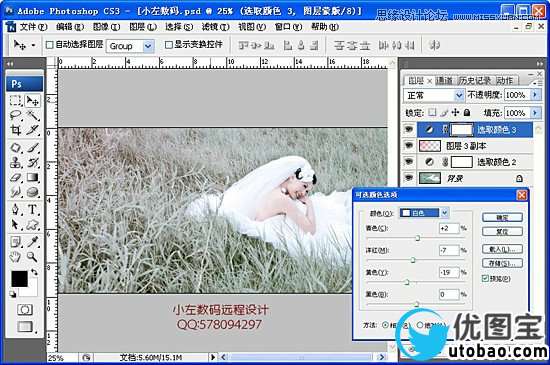Select the Magic Wand tool
550x365 pixels.
pyautogui.click(x=33, y=115)
